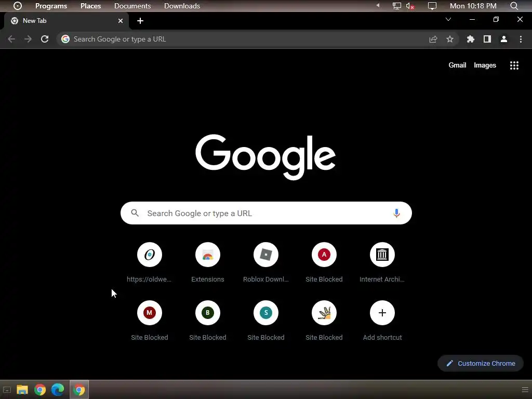
Task: Click the Google logo
Action: point(265,157)
